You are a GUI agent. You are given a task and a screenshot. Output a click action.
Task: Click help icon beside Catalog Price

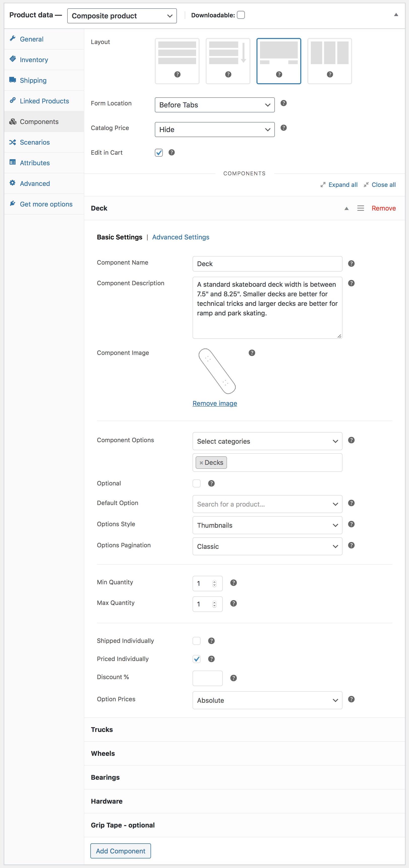pyautogui.click(x=284, y=128)
